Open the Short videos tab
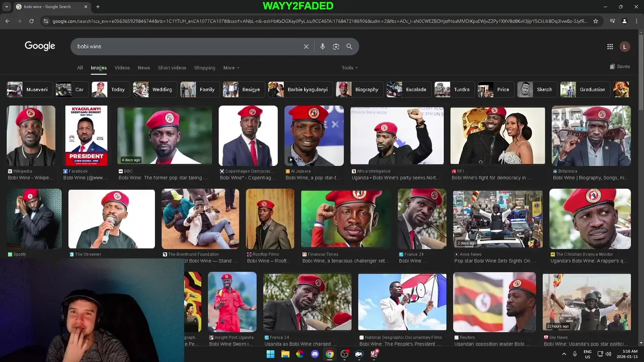Image resolution: width=644 pixels, height=362 pixels. coord(172,67)
